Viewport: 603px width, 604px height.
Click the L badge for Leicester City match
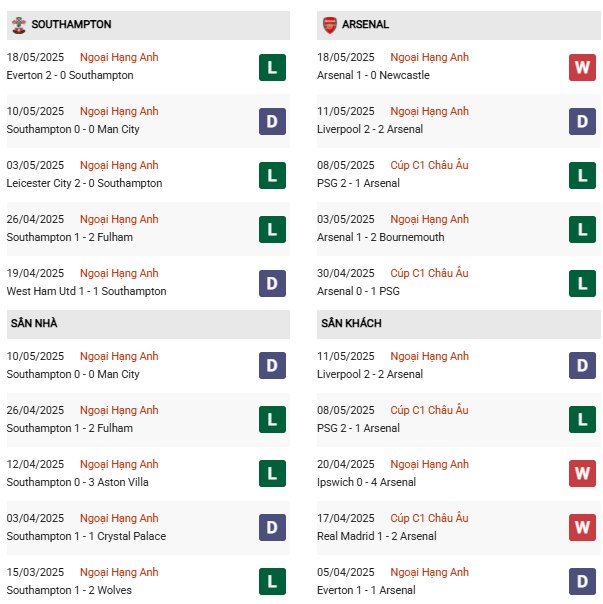[271, 175]
